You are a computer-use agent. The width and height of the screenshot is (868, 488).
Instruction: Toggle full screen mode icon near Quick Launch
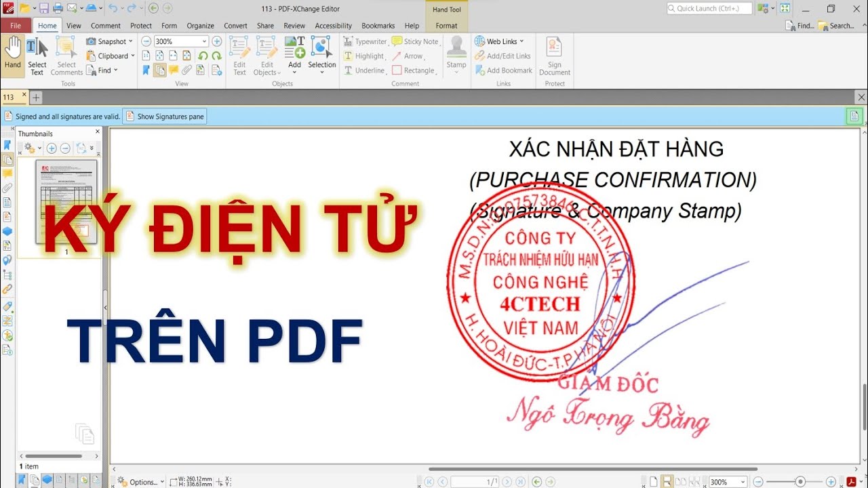coord(785,8)
